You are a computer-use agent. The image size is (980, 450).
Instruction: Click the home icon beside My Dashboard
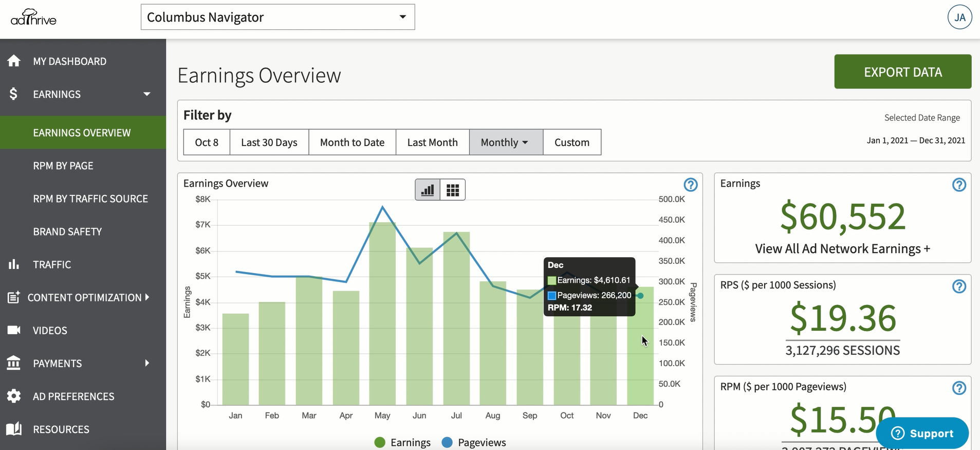14,61
